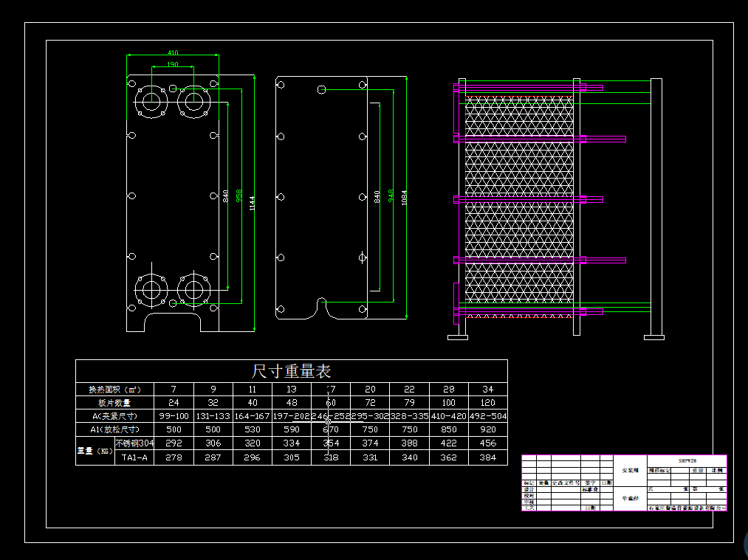Click the 板片数量 row header cell
Viewport: 748px width, 560px height.
114,403
